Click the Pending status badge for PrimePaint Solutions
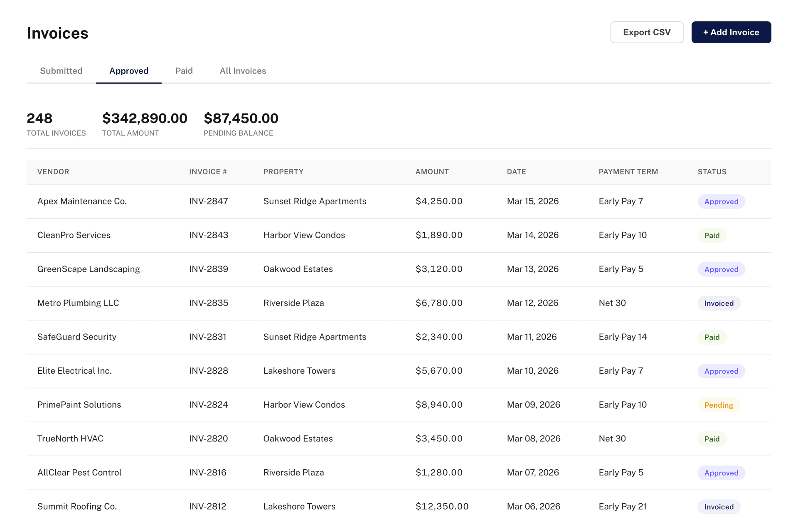 tap(719, 405)
